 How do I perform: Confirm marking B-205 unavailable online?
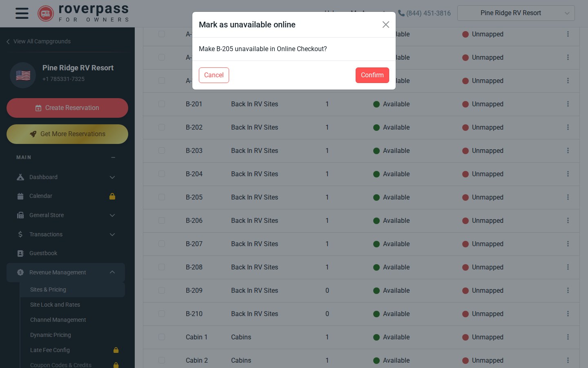click(372, 75)
